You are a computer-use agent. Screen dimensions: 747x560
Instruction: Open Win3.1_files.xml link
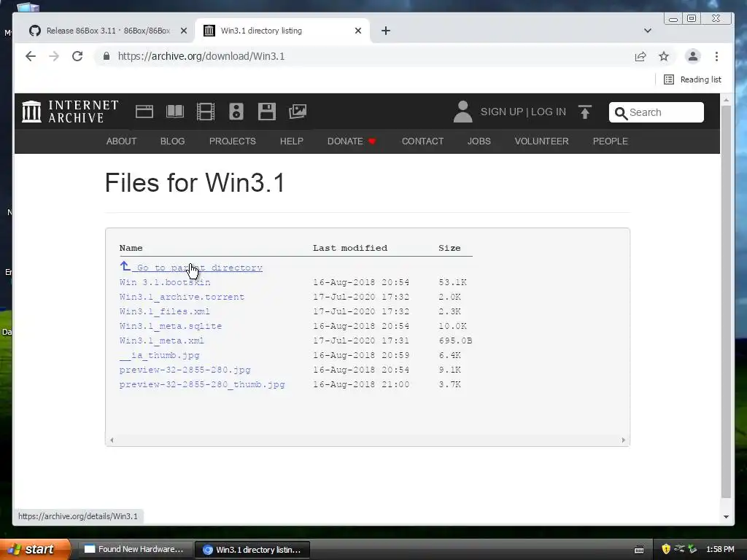(x=165, y=311)
